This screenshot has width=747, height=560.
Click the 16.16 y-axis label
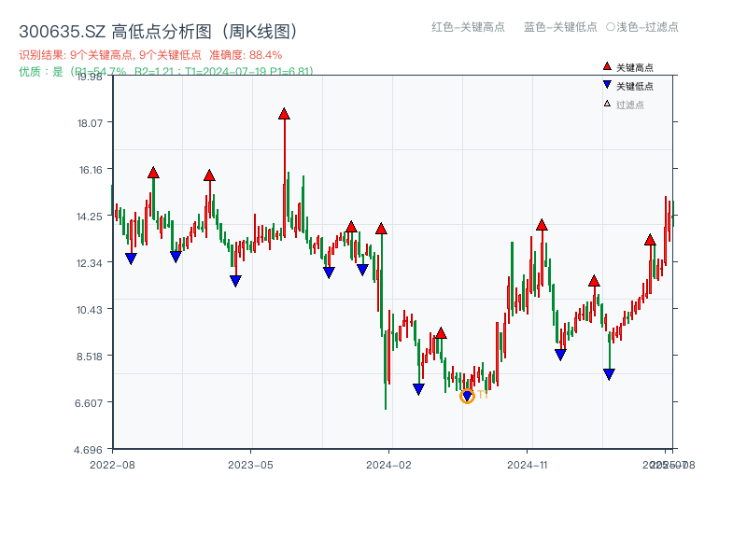90,170
